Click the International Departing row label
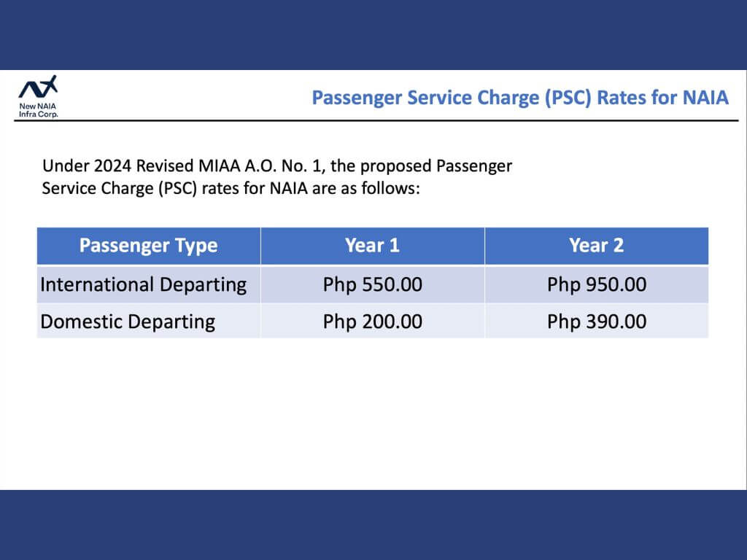This screenshot has width=747, height=560. 144,285
